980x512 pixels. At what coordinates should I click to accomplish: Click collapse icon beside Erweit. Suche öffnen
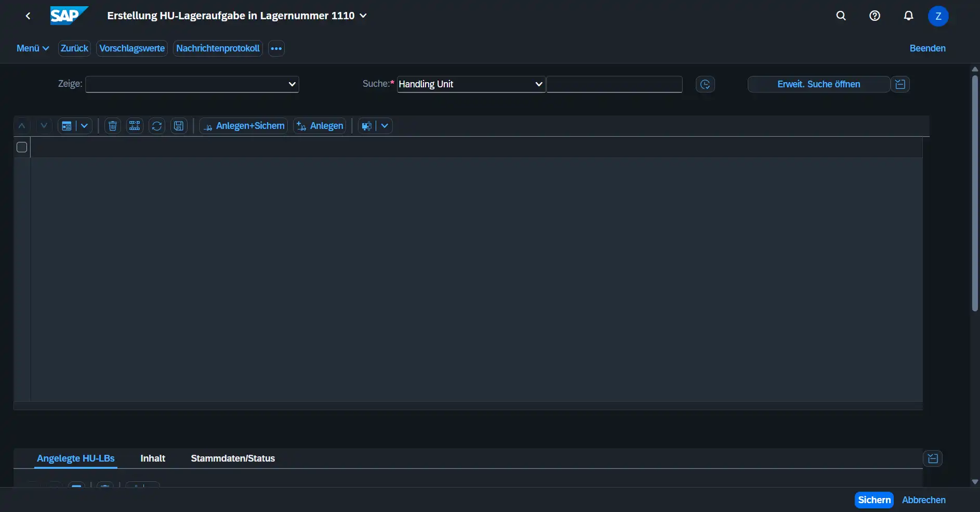900,84
